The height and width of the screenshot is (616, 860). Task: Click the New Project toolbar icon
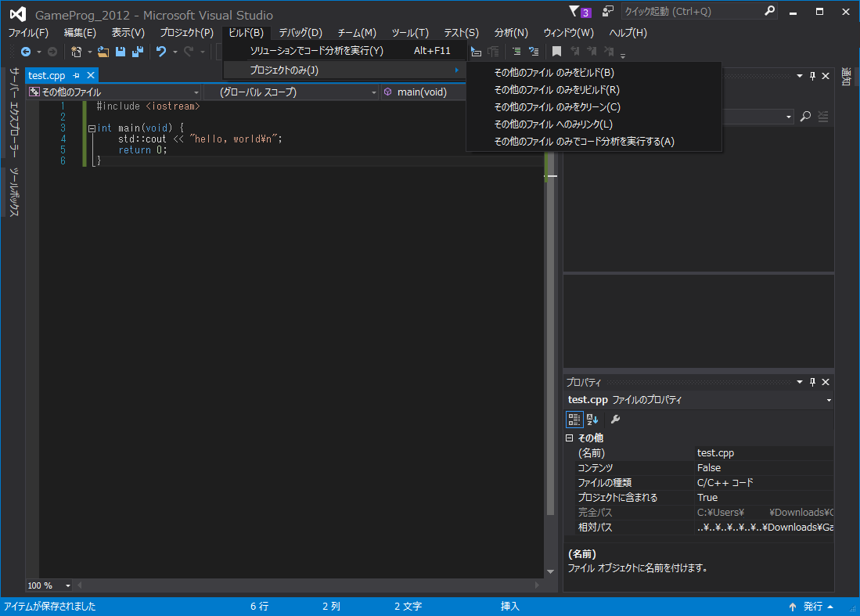(x=76, y=52)
